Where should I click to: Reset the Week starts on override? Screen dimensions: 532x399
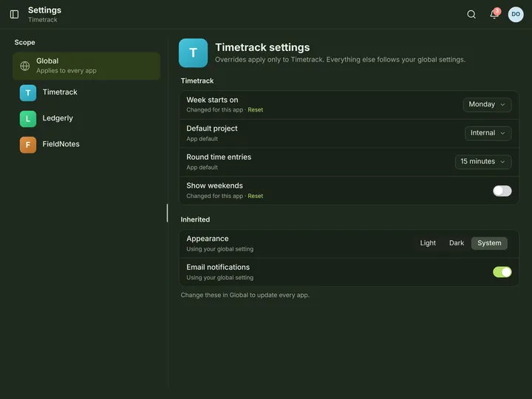pyautogui.click(x=255, y=110)
